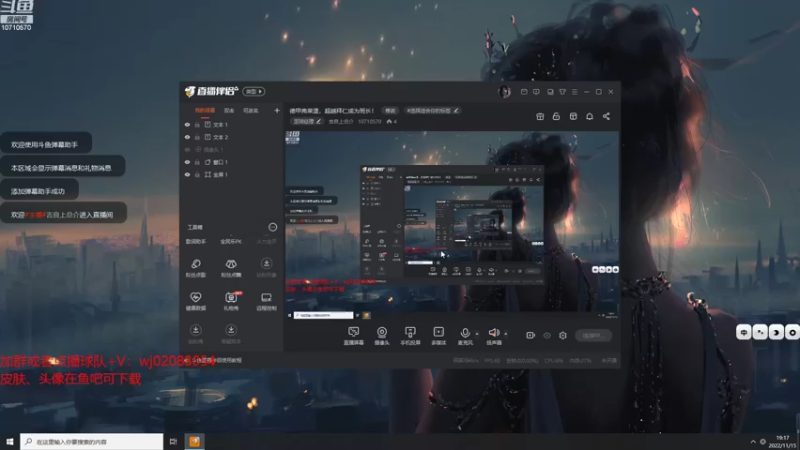
Task: Switch to the third scene tab
Action: 250,110
